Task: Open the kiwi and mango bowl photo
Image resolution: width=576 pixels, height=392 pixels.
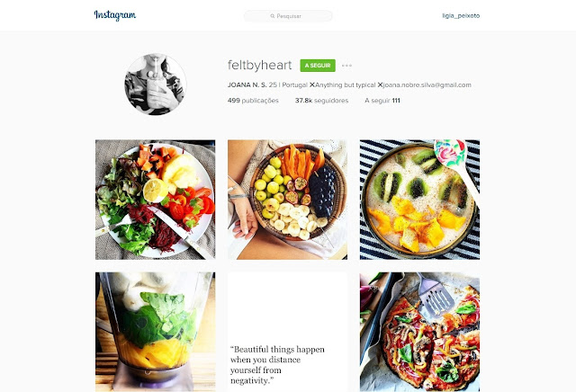Action: [x=420, y=200]
